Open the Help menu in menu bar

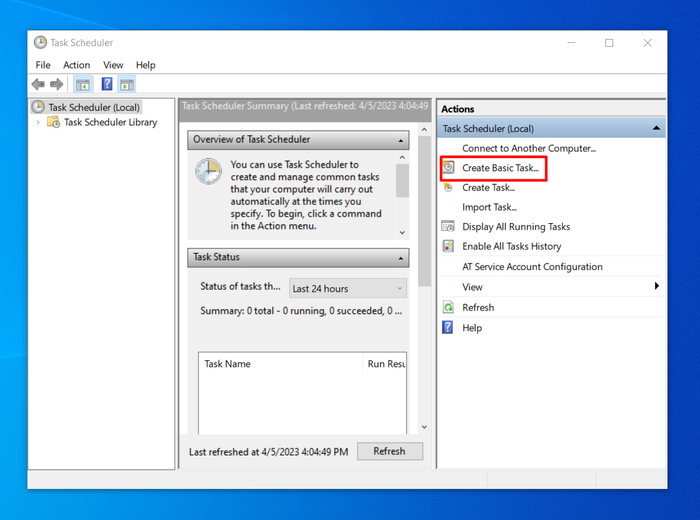click(146, 65)
